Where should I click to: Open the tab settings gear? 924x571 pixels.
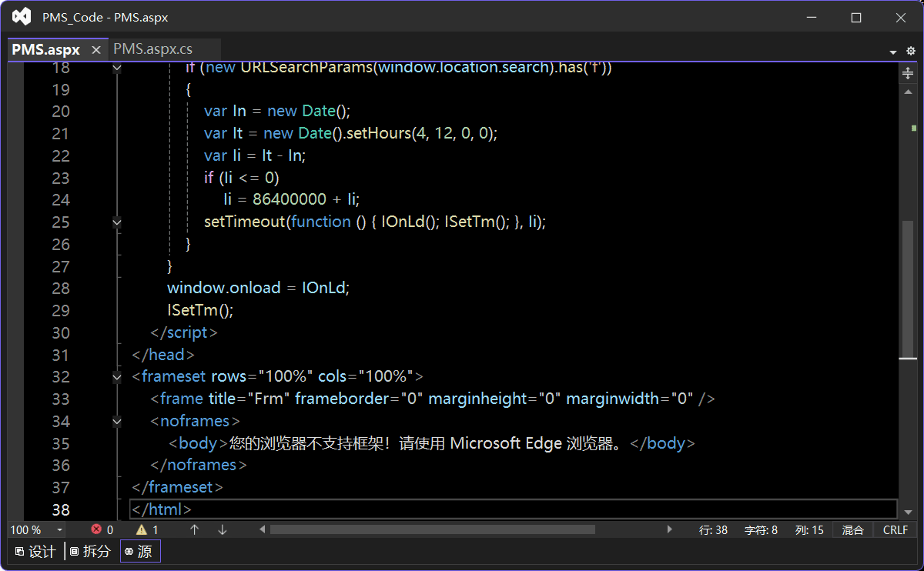pyautogui.click(x=911, y=51)
